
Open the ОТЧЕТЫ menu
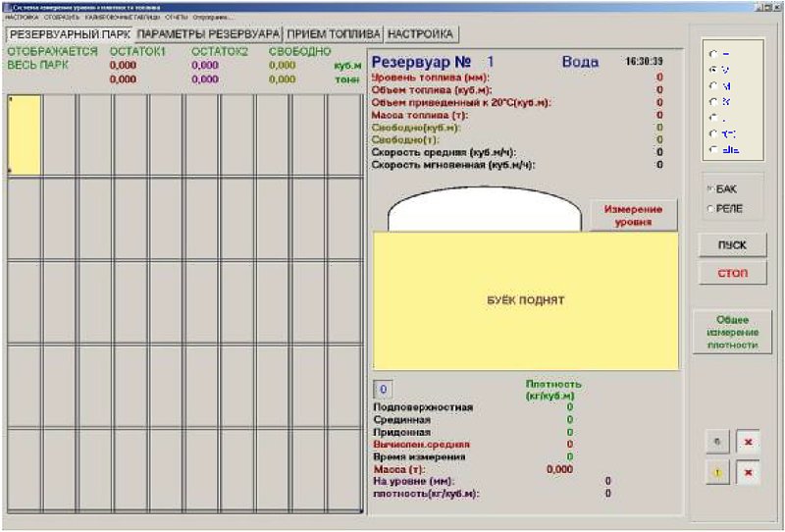click(x=177, y=17)
